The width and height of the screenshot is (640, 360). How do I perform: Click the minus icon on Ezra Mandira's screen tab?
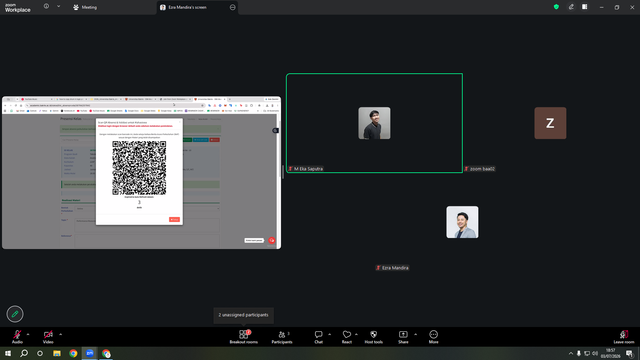point(233,7)
